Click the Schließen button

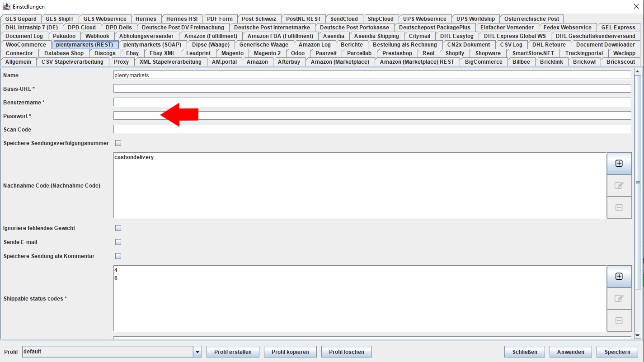[x=525, y=352]
